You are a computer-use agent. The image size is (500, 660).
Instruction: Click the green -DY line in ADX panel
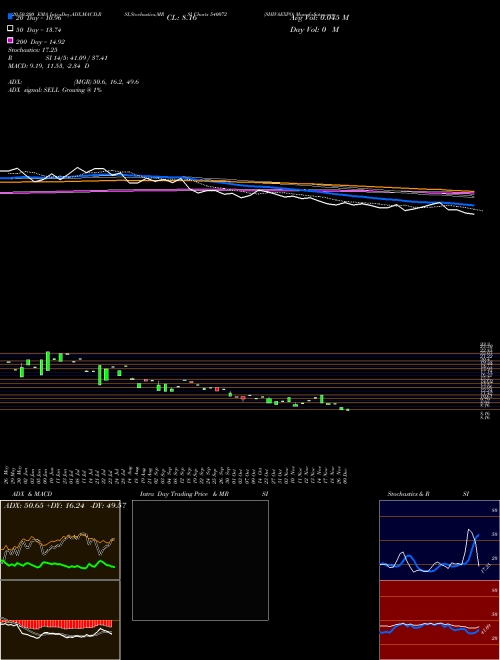click(x=58, y=564)
